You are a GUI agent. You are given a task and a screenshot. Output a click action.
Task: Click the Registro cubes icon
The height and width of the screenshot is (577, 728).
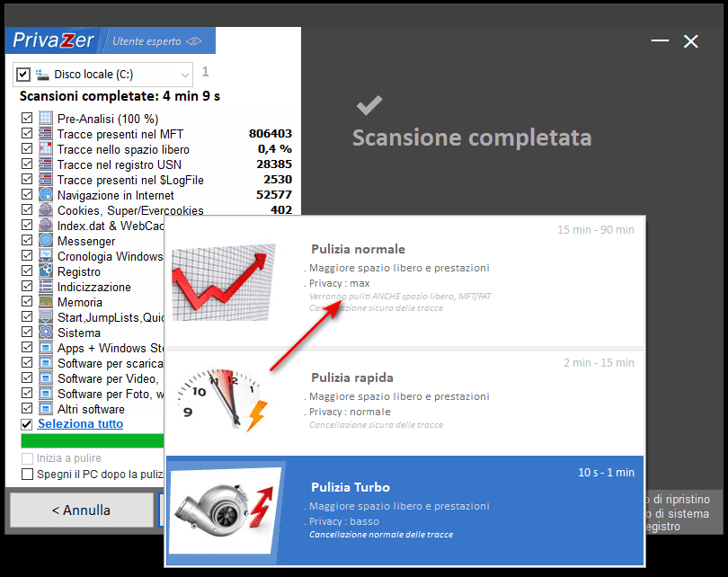[x=46, y=271]
